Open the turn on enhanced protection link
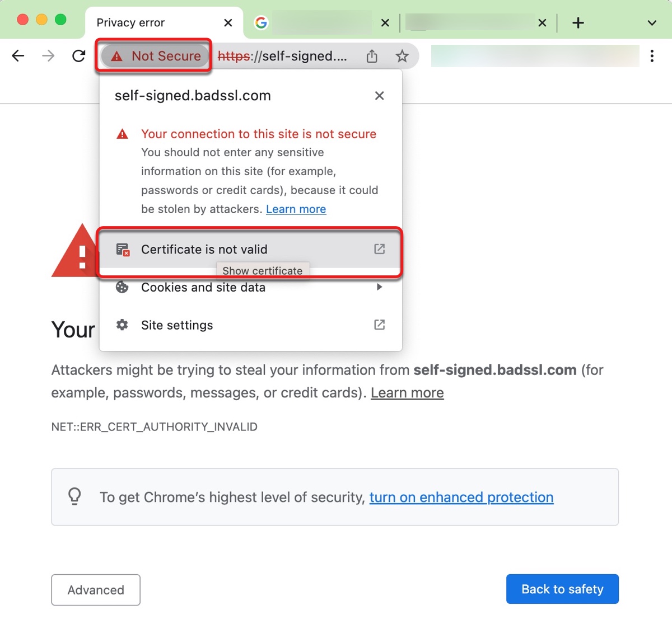Viewport: 672px width, 638px height. coord(461,497)
